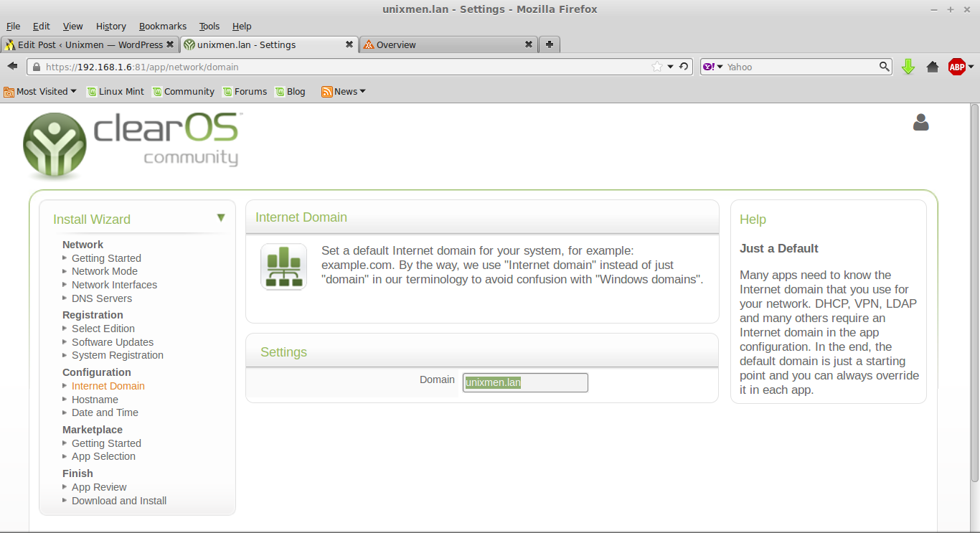
Task: Go to Network Getting Started step
Action: [x=106, y=258]
